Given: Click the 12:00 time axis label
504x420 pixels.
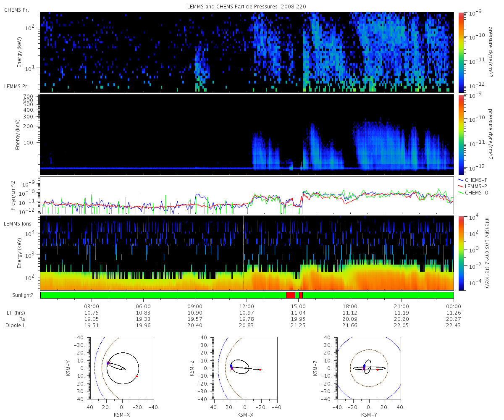Looking at the screenshot, I should coord(247,307).
